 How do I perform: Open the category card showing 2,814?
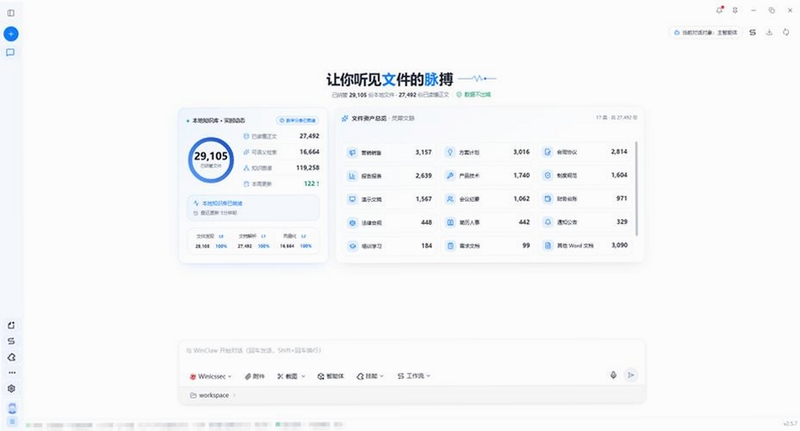pos(585,152)
